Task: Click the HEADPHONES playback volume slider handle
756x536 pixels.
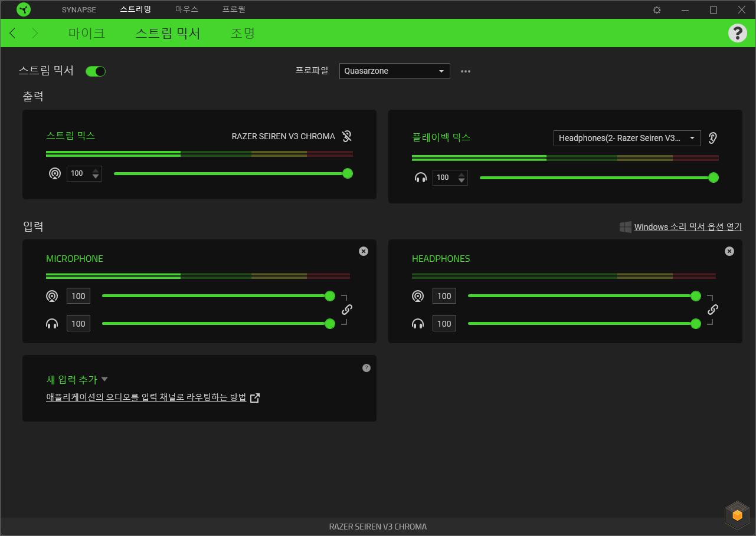Action: click(x=696, y=324)
